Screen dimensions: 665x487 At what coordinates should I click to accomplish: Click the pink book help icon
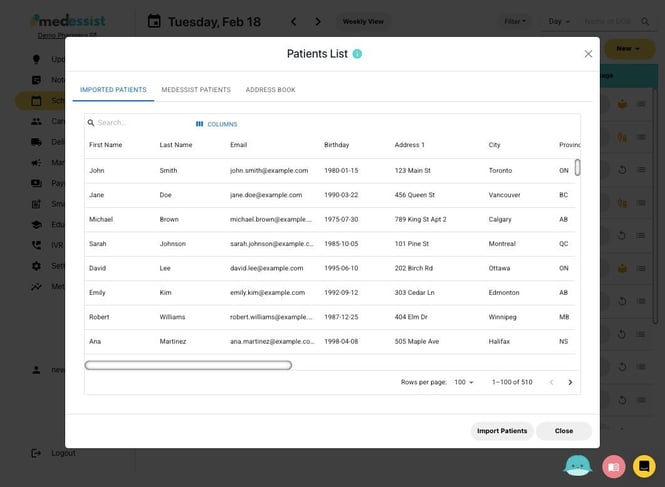(x=613, y=466)
